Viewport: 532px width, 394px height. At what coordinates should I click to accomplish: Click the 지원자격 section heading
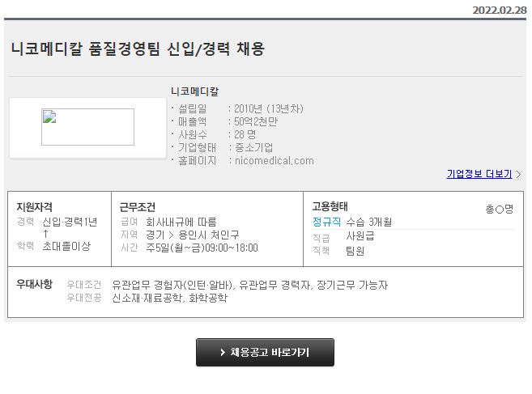point(35,207)
